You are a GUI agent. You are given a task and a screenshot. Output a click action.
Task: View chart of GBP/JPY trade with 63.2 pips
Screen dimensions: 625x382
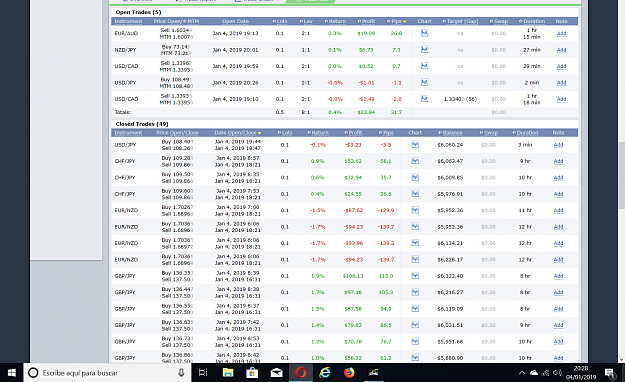click(x=415, y=357)
